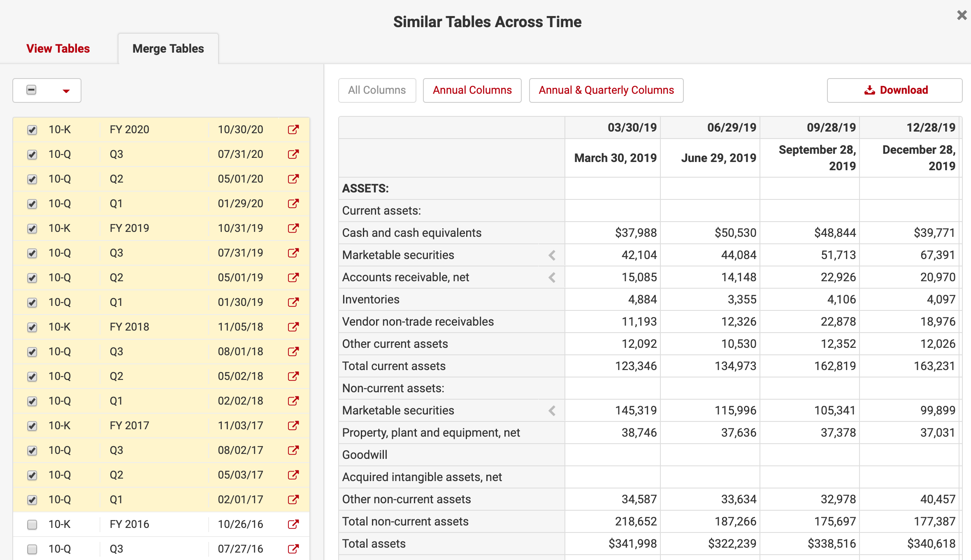Check the FY 2016 10-K checkbox

coord(32,525)
